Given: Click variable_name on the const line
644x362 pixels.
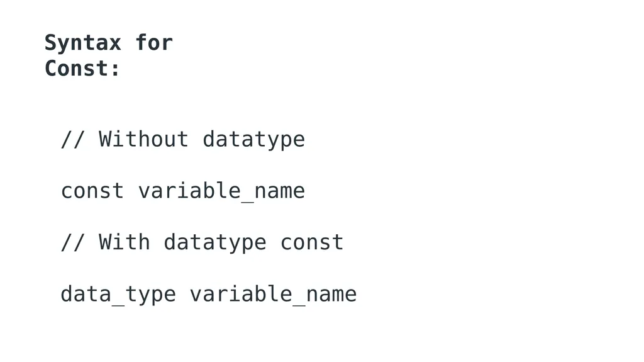Looking at the screenshot, I should coord(221,191).
